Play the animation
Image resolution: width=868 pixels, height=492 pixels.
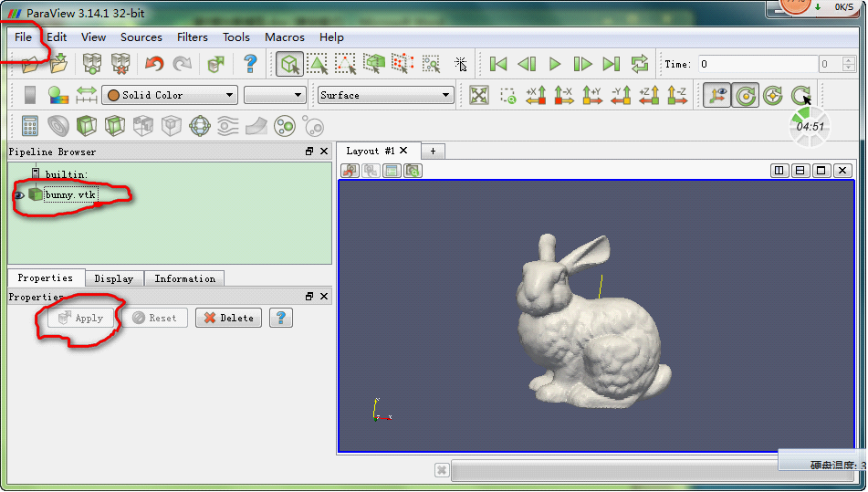point(555,64)
